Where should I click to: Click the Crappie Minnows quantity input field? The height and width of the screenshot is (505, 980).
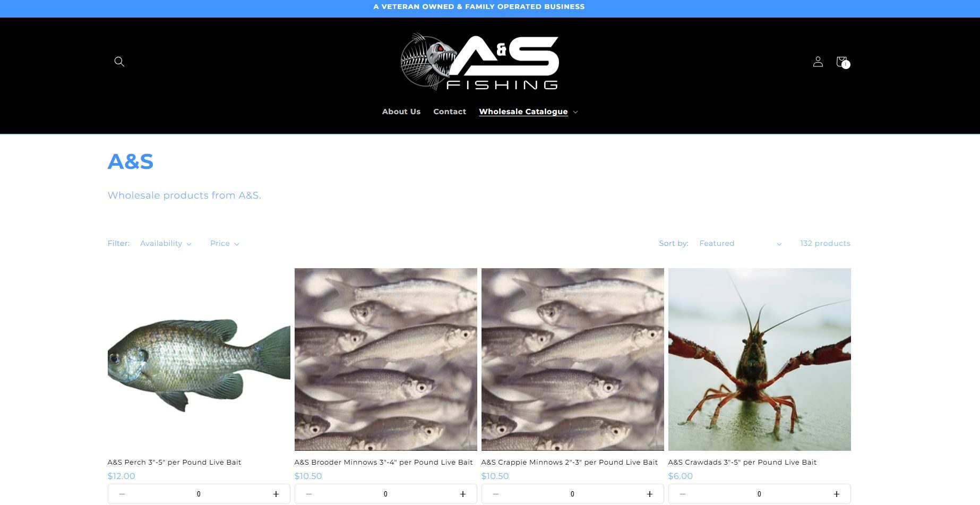[x=572, y=494]
